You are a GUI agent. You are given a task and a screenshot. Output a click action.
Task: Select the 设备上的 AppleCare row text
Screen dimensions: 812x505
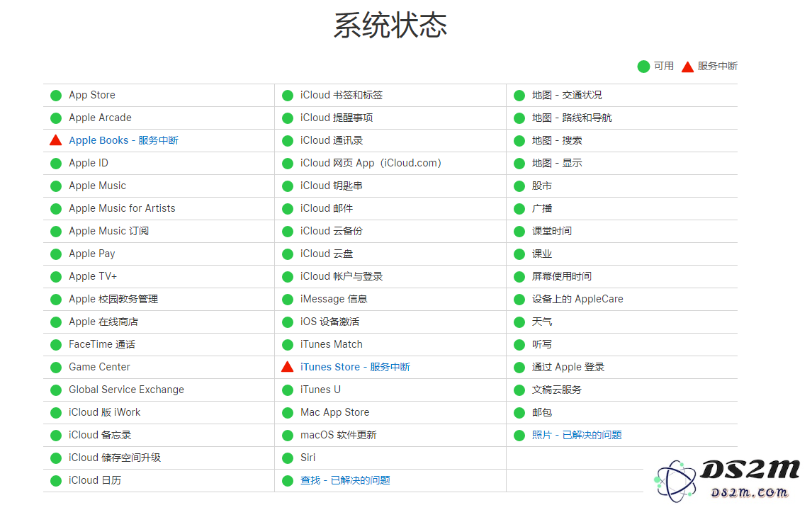[x=577, y=299]
